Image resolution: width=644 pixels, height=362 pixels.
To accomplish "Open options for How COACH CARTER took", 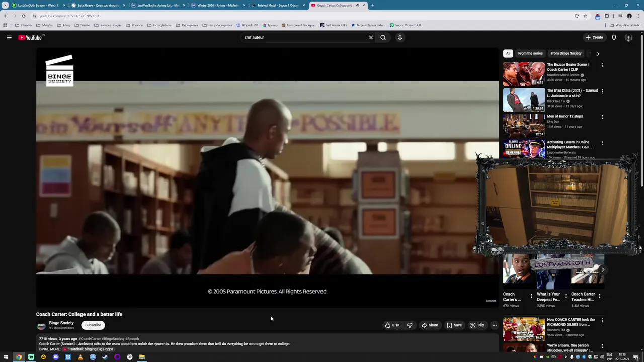I will tap(602, 320).
